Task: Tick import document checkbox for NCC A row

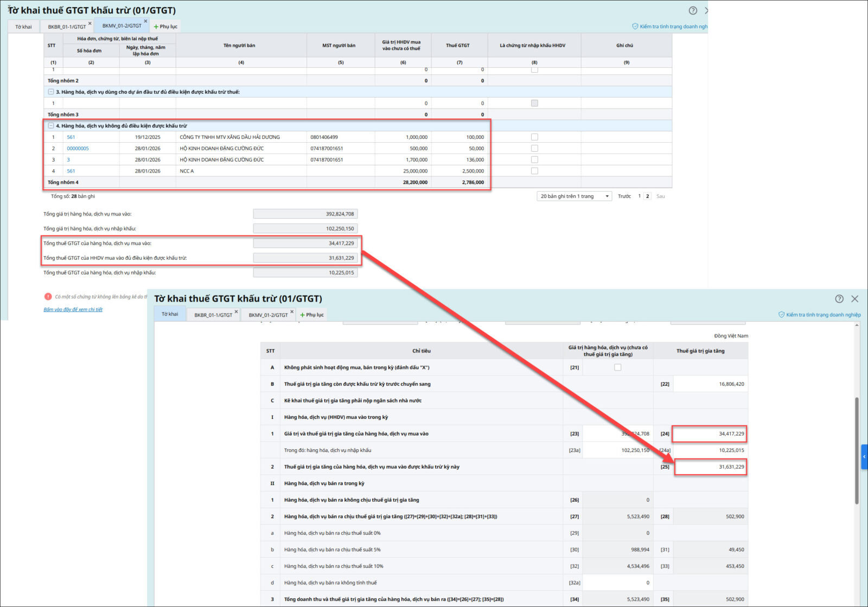Action: 534,171
